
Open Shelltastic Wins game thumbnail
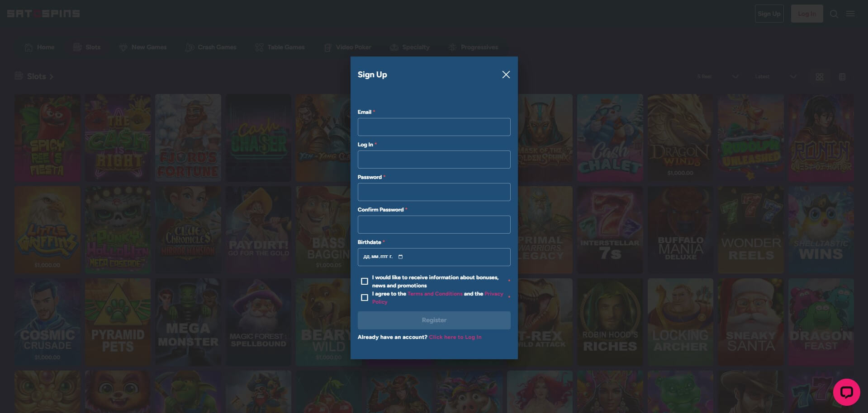pos(821,230)
